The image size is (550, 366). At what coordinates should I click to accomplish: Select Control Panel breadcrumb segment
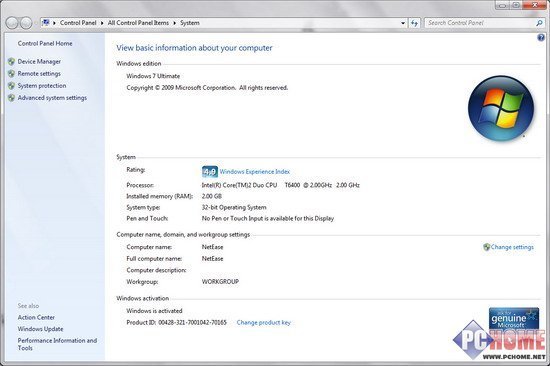(78, 23)
